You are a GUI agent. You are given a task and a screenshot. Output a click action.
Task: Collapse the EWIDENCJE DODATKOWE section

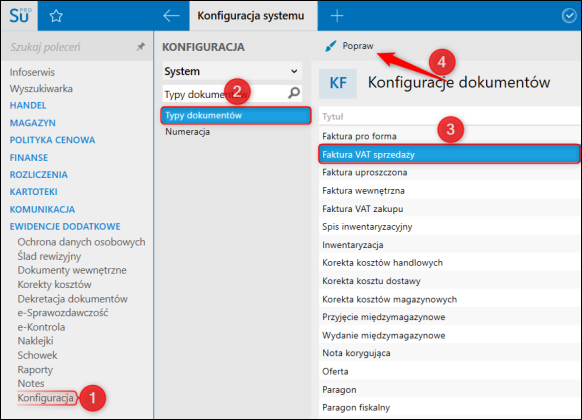point(65,226)
